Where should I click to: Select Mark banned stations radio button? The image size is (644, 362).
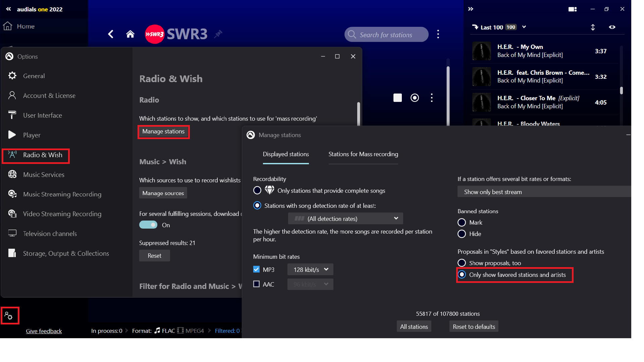click(462, 223)
